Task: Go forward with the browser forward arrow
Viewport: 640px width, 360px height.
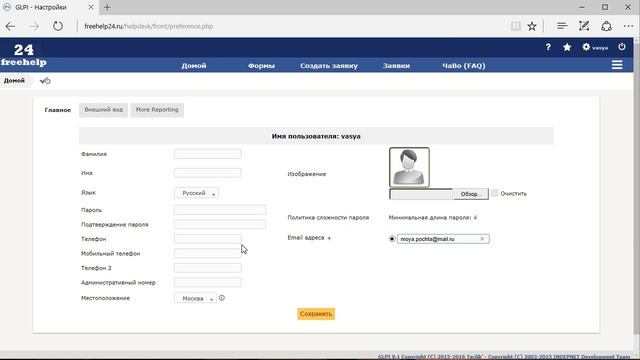Action: tap(34, 26)
